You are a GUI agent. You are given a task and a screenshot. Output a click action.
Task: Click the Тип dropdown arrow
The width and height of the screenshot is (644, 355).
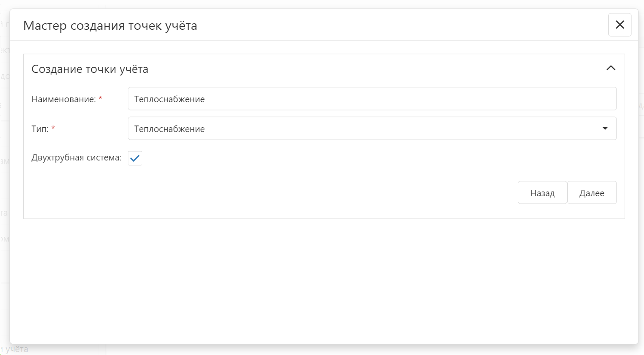(x=605, y=129)
